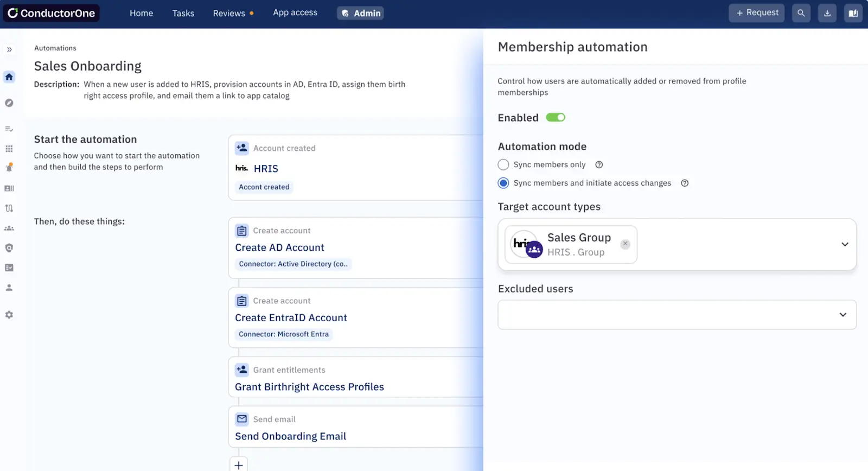The width and height of the screenshot is (868, 471).
Task: Open the settings gear in left sidebar
Action: point(9,315)
